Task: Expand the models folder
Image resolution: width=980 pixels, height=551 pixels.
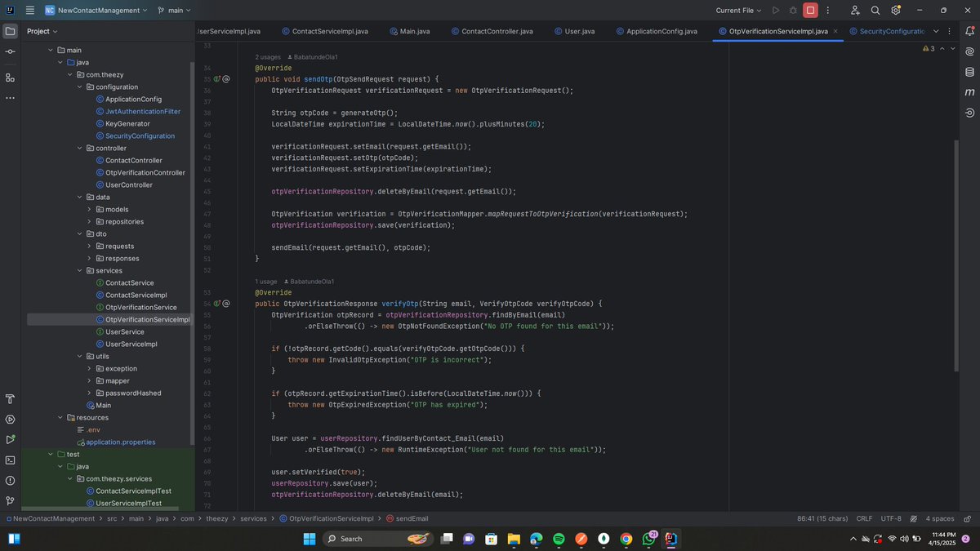Action: (90, 209)
